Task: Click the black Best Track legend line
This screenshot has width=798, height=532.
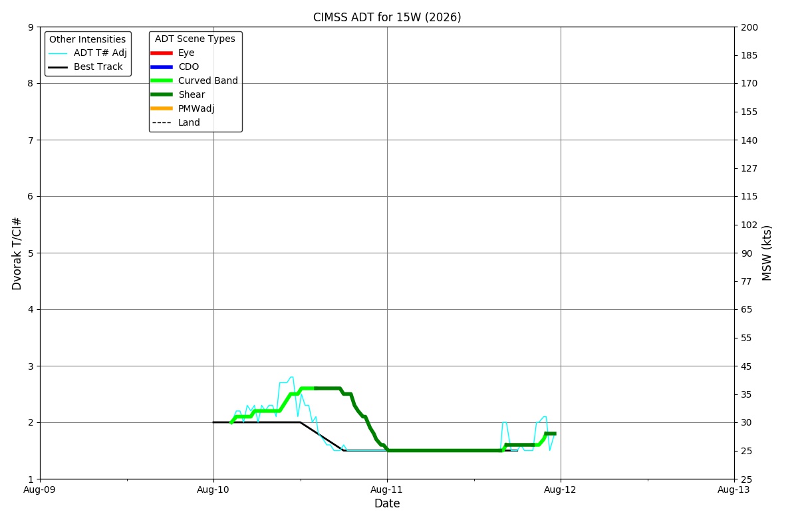Action: 58,67
